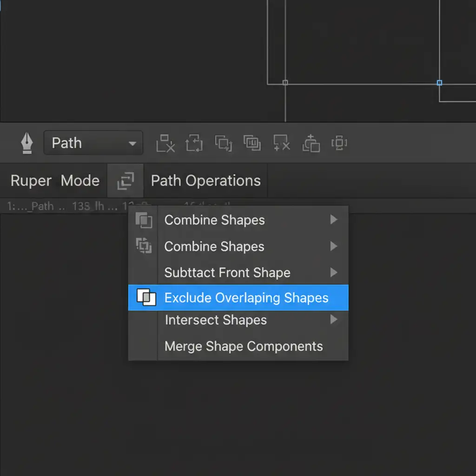Screen dimensions: 476x476
Task: Click the dashed-bracket square icon in toolbar
Action: point(339,143)
